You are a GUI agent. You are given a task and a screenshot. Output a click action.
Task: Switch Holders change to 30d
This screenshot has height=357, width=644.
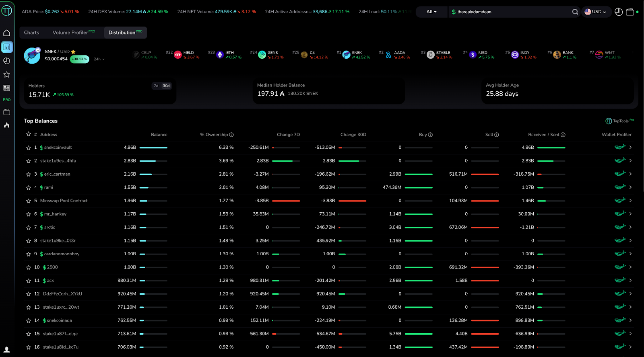coord(166,86)
